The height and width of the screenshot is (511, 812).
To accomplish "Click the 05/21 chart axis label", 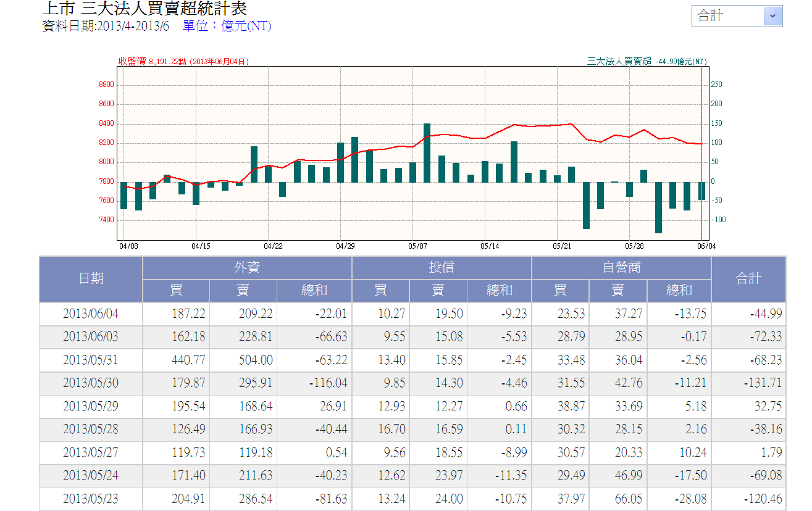I will click(562, 246).
